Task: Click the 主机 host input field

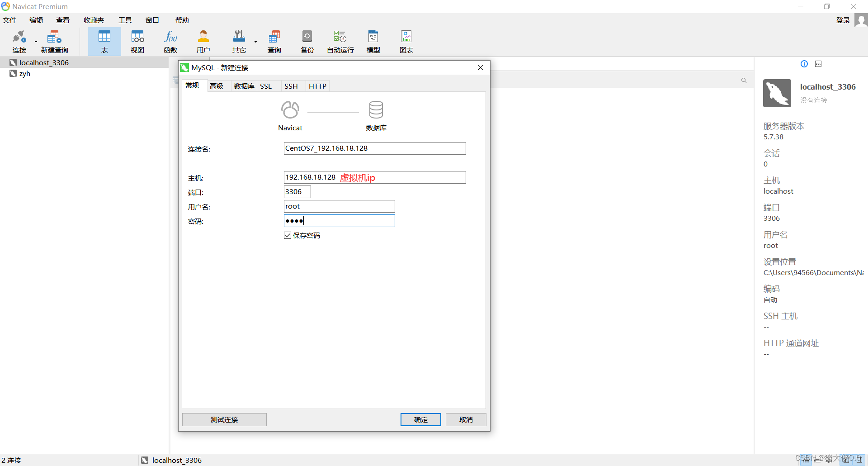Action: 375,177
